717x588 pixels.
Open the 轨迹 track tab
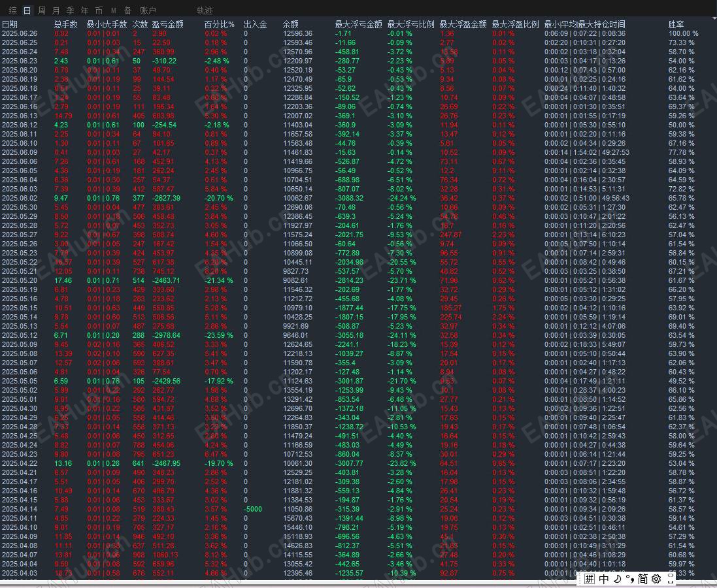click(205, 10)
